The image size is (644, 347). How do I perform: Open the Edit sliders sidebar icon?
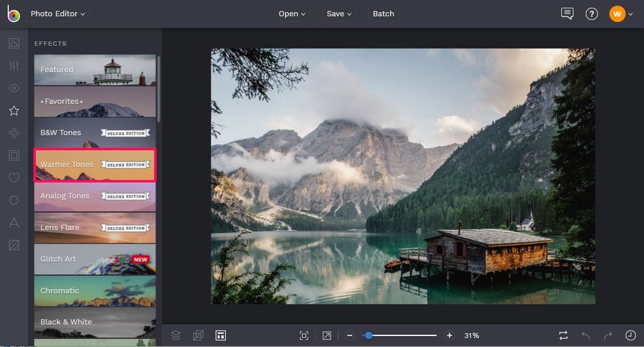click(x=14, y=65)
